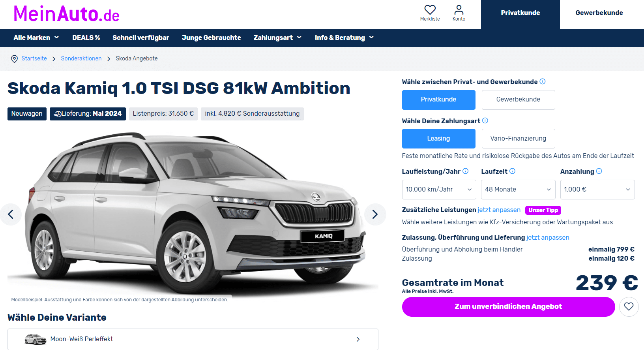644x357 pixels.
Task: Click the MeinAuto.de logo
Action: coord(66,14)
